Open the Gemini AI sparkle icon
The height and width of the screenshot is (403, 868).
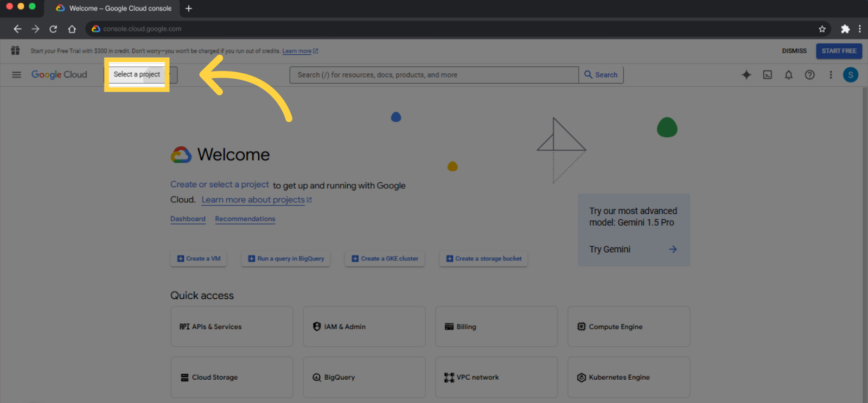coord(746,75)
